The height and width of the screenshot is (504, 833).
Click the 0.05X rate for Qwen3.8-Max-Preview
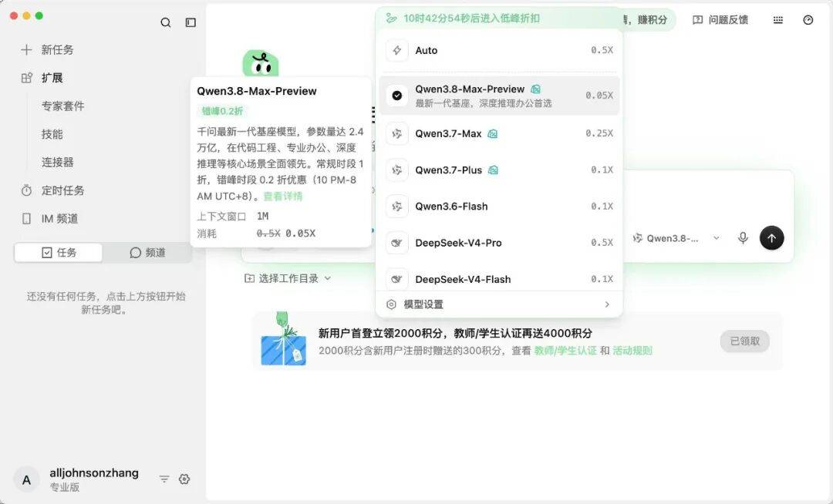click(x=599, y=96)
